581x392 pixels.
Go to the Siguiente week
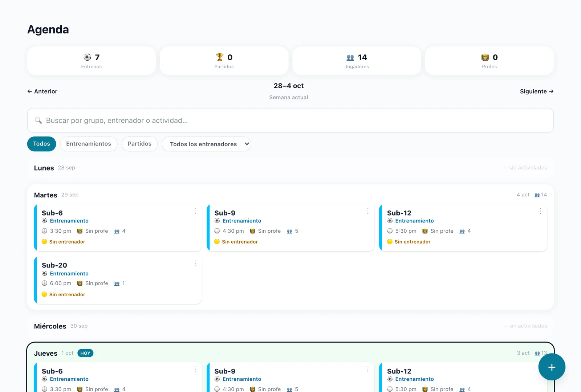537,91
